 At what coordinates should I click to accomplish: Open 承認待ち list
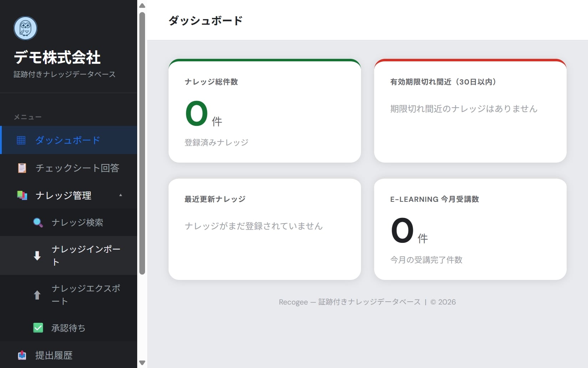(68, 328)
